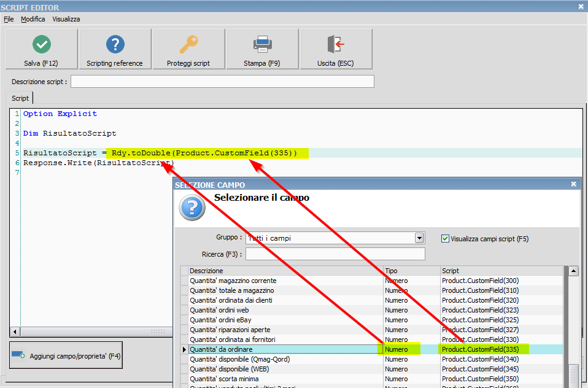588x388 pixels.
Task: Click the current row indicator arrow
Action: (x=184, y=349)
